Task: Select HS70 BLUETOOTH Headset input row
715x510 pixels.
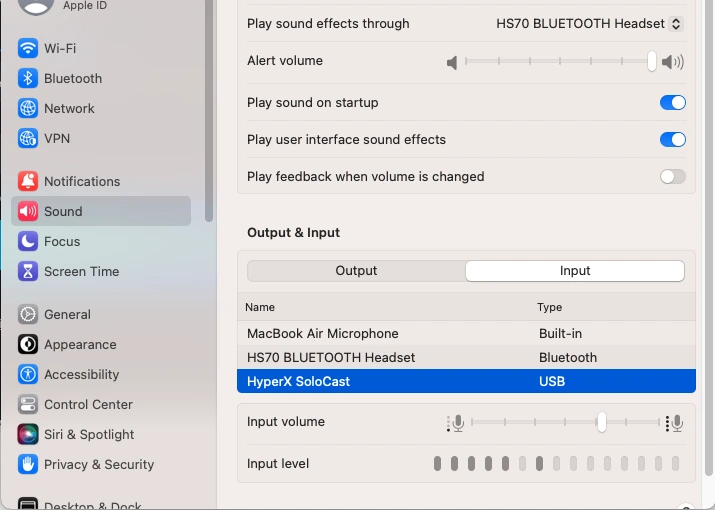Action: click(466, 357)
